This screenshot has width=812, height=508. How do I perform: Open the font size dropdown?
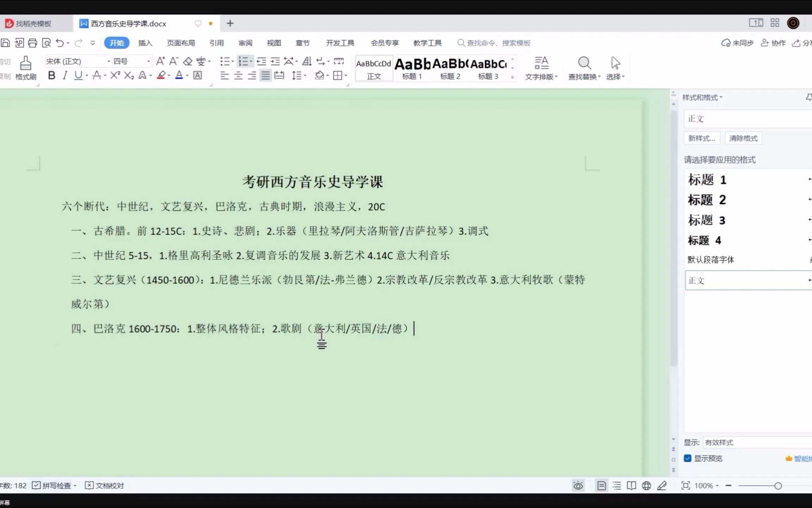[x=148, y=61]
